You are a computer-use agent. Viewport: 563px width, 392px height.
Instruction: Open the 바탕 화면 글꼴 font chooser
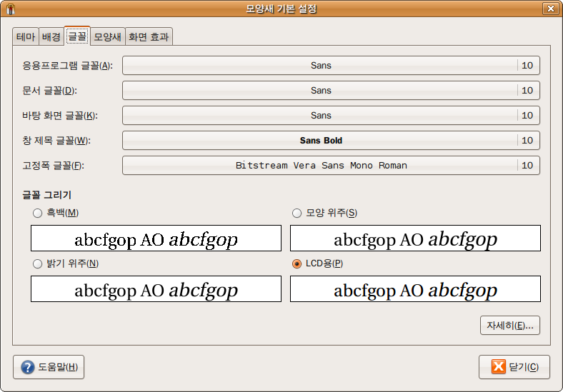pyautogui.click(x=331, y=115)
